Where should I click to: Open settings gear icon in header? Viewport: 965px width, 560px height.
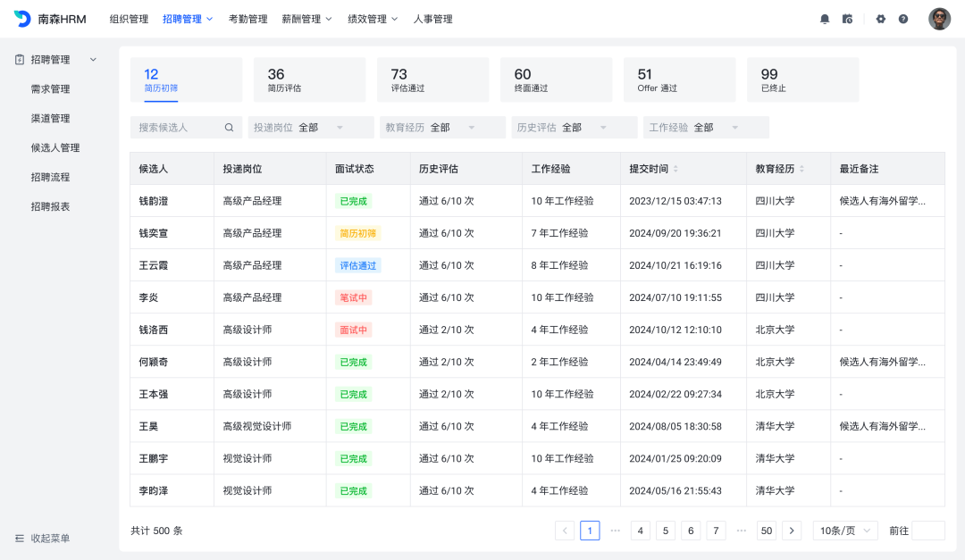tap(880, 19)
